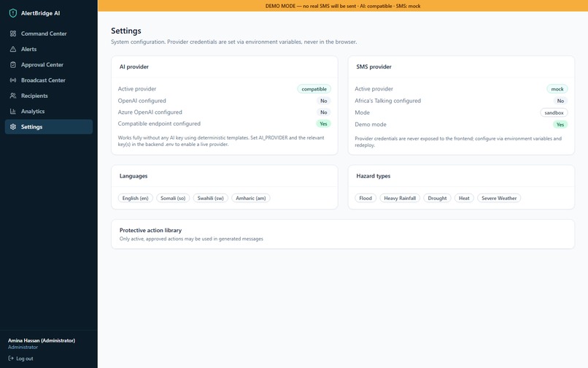Select the English (en) language chip
This screenshot has height=368, width=588.
136,199
